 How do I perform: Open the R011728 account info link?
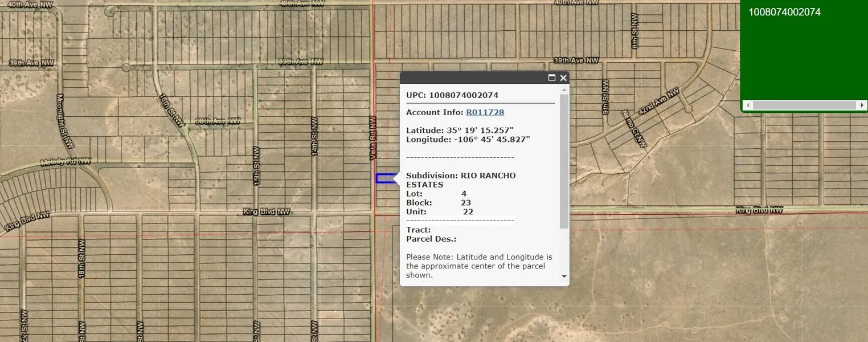pos(485,112)
